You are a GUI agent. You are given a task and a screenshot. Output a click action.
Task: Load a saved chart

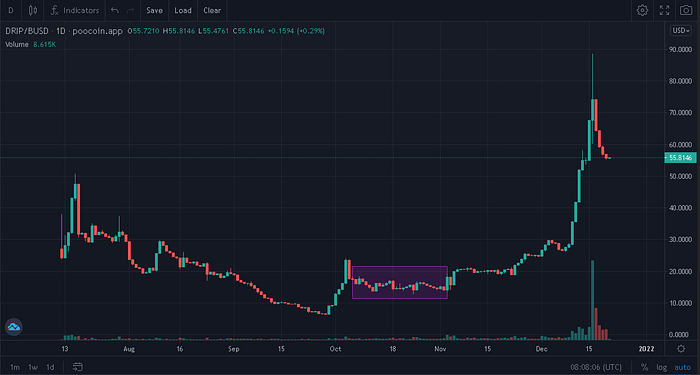click(183, 10)
